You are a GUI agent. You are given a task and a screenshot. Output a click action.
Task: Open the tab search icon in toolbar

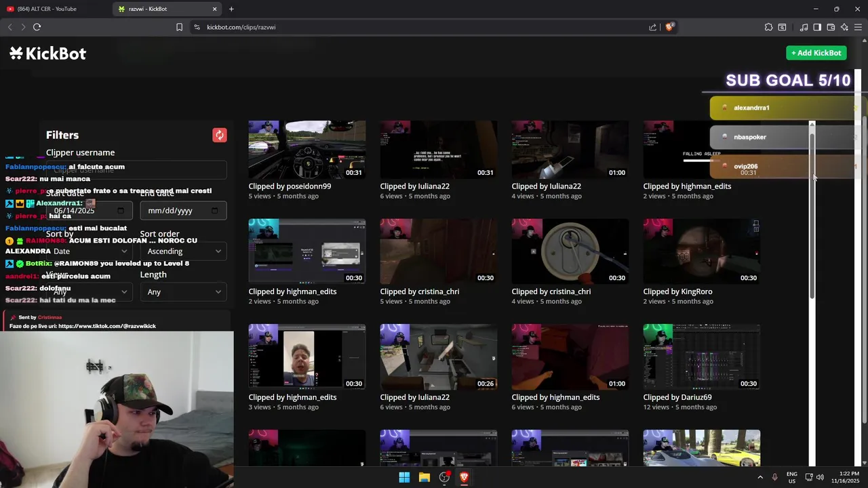tap(782, 27)
